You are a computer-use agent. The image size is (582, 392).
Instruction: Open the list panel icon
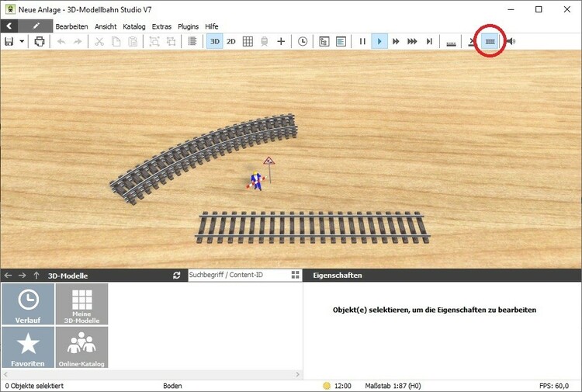pos(341,41)
